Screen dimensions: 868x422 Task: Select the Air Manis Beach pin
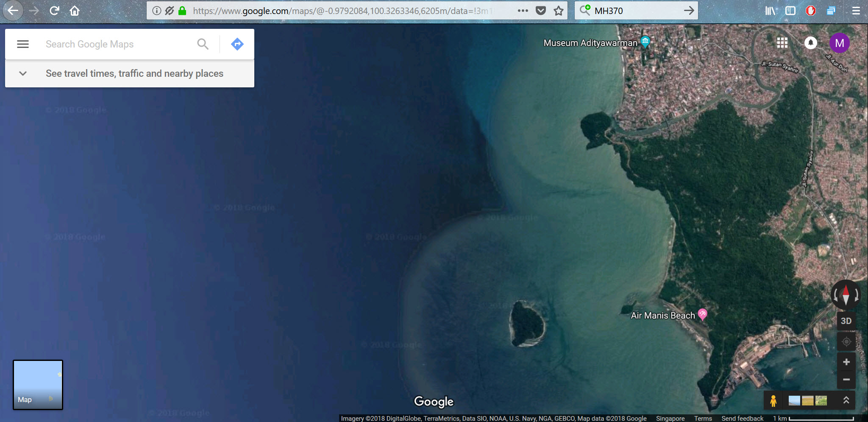point(702,314)
